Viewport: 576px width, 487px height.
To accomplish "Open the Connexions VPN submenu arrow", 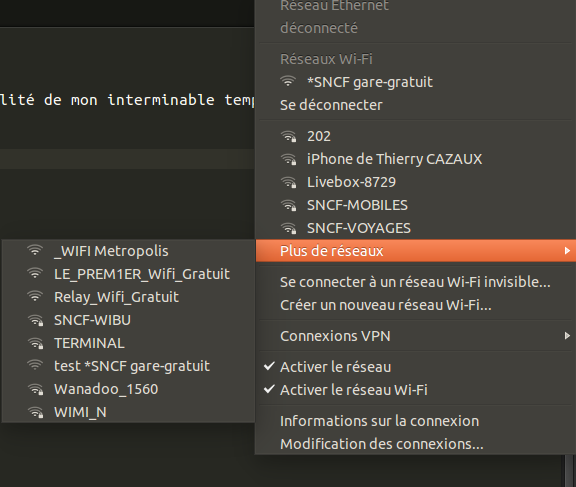I will click(567, 335).
